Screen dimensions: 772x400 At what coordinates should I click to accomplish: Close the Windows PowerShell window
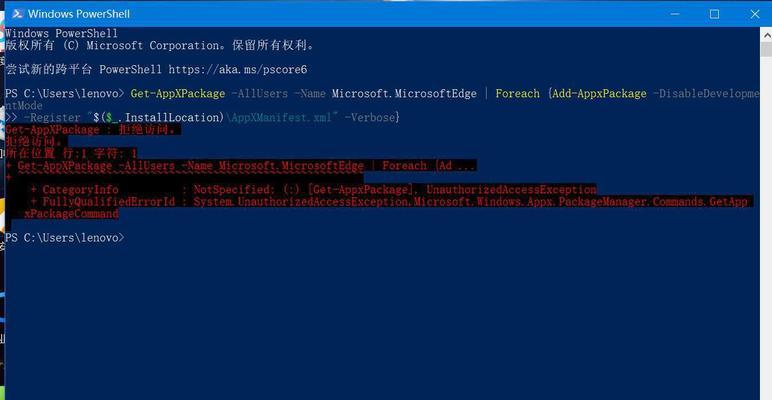[755, 14]
